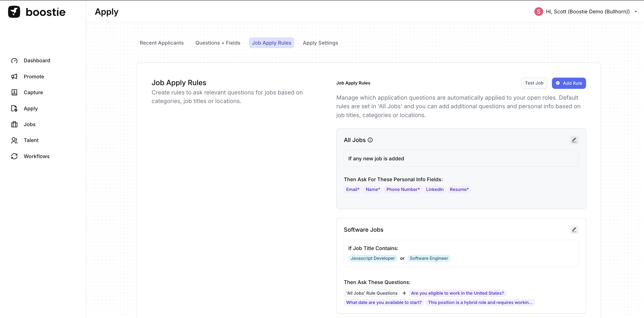
Task: Expand the Hi, Scott user menu
Action: (588, 12)
